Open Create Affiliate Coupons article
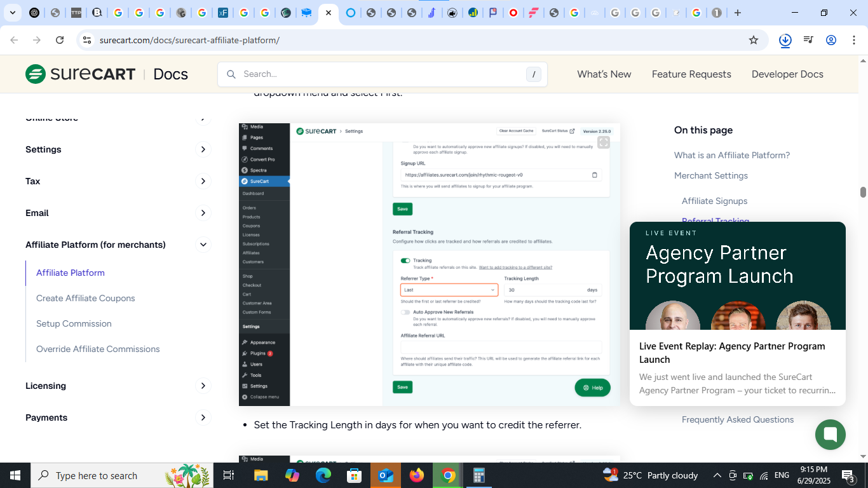 (x=86, y=298)
